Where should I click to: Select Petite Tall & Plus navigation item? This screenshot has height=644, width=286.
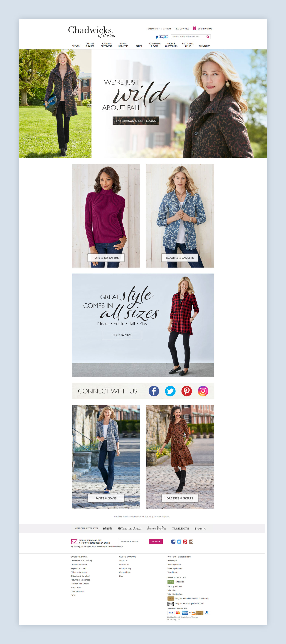188,45
